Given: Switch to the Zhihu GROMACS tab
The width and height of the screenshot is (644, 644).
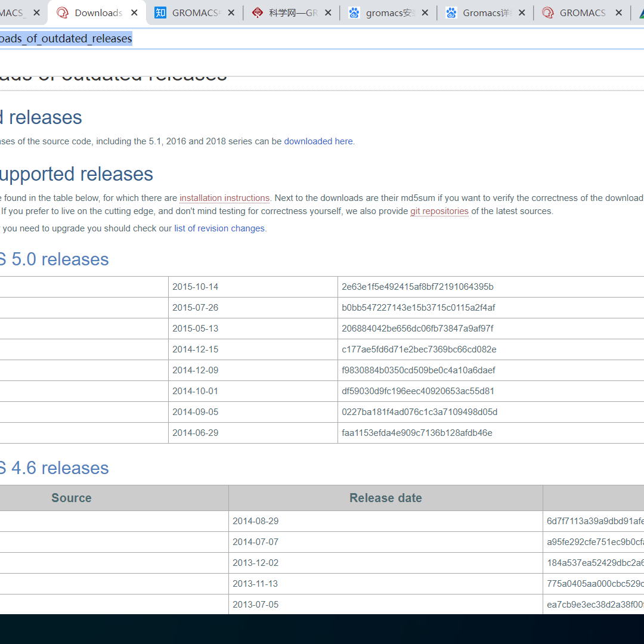Looking at the screenshot, I should click(x=195, y=13).
